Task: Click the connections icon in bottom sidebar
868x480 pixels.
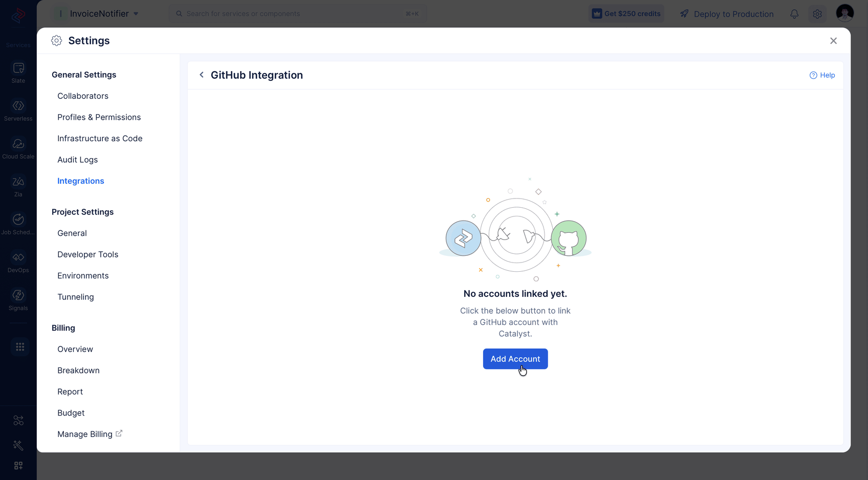Action: tap(18, 421)
